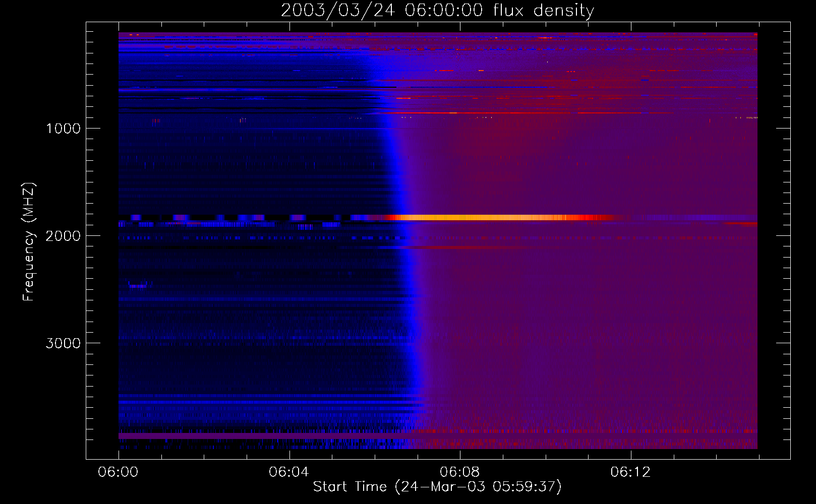The image size is (816, 504).
Task: Select the 3000 frequency tick label
Action: click(x=63, y=343)
